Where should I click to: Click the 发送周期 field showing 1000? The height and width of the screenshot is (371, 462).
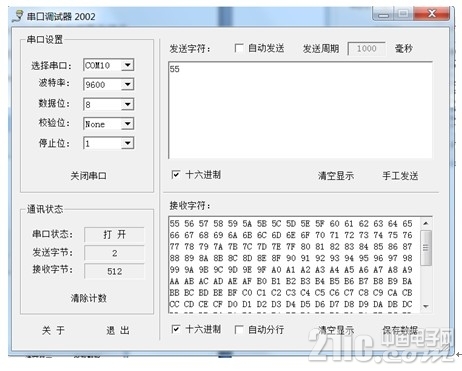(x=367, y=49)
